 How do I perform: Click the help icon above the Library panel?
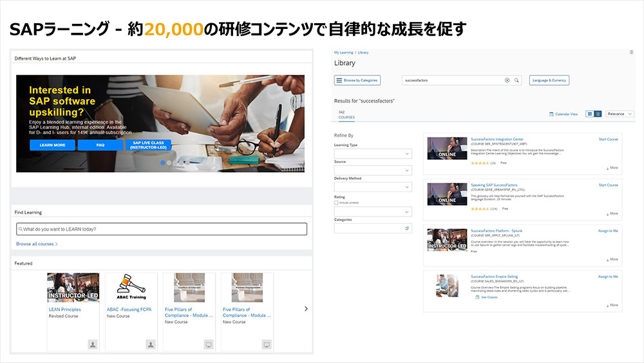631,52
